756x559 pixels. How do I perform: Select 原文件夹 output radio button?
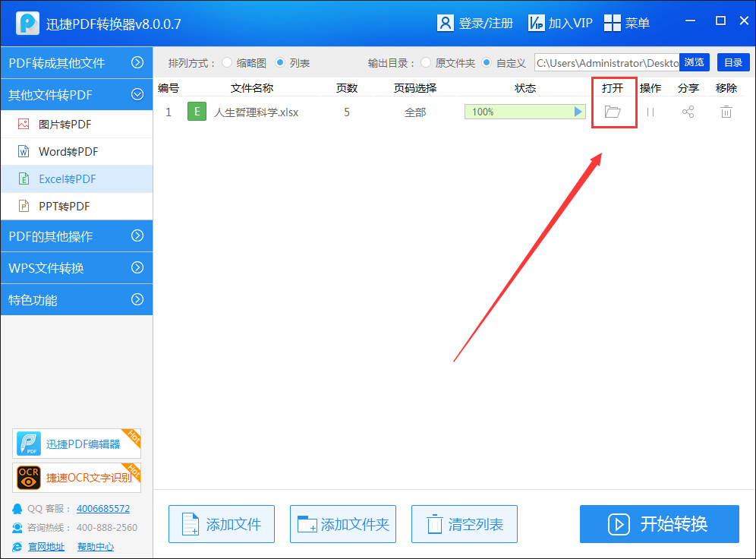click(x=426, y=63)
